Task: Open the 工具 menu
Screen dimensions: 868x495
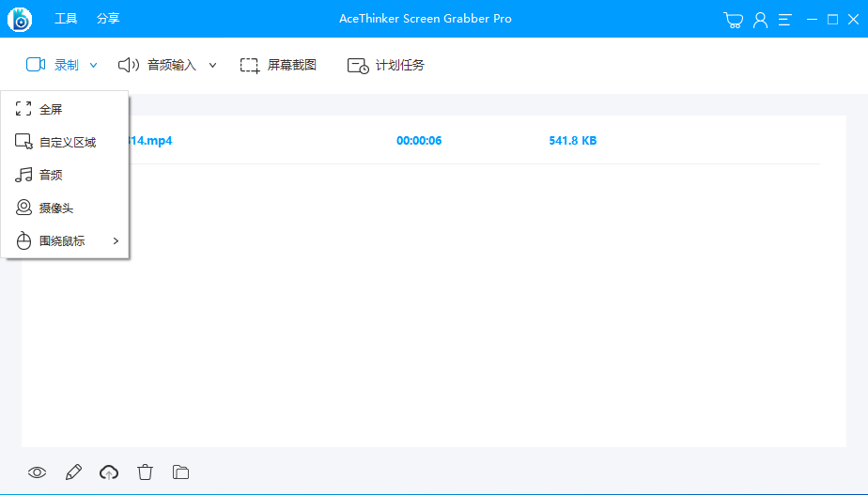Action: coord(66,19)
